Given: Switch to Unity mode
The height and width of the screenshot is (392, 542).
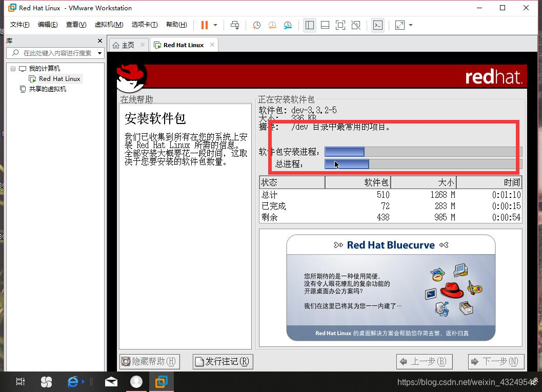Looking at the screenshot, I should 356,25.
